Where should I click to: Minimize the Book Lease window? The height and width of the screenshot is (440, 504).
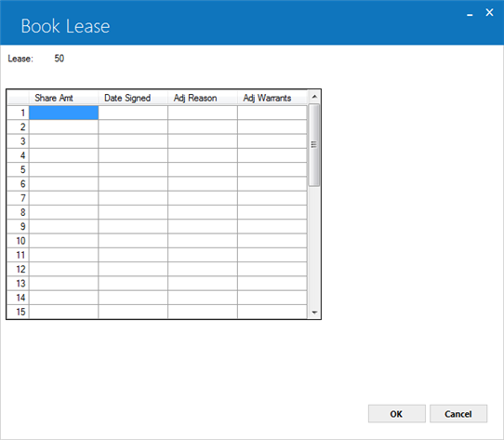[470, 14]
